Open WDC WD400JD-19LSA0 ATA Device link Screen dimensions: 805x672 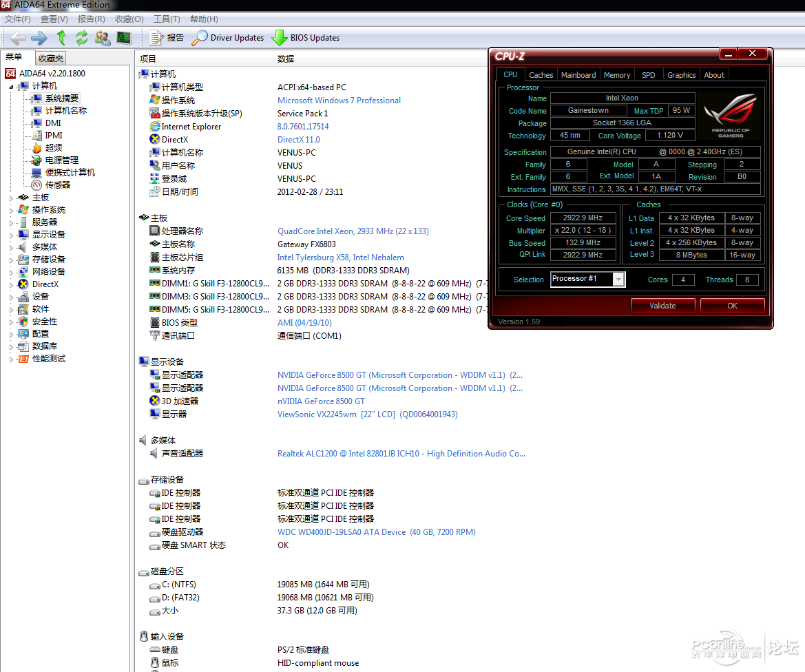click(x=376, y=532)
